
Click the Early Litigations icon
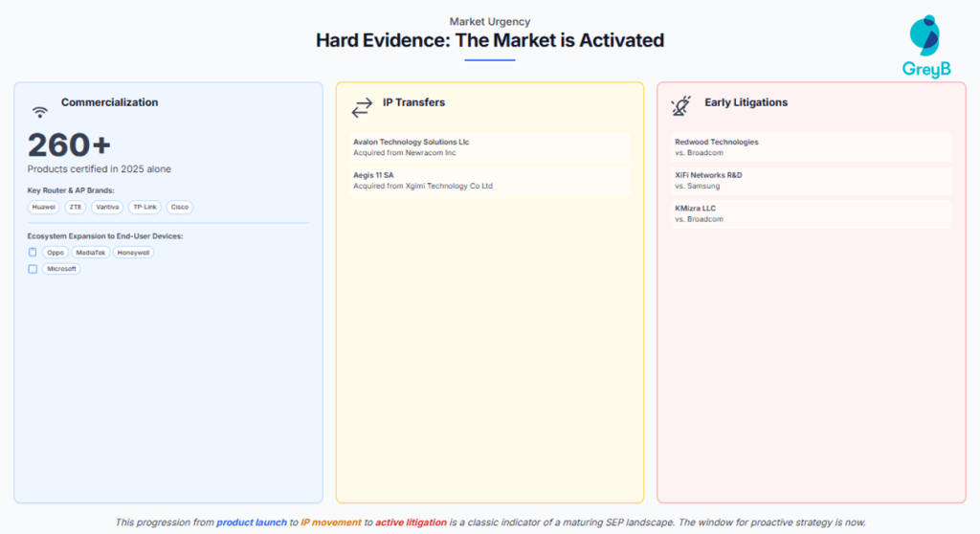coord(681,106)
